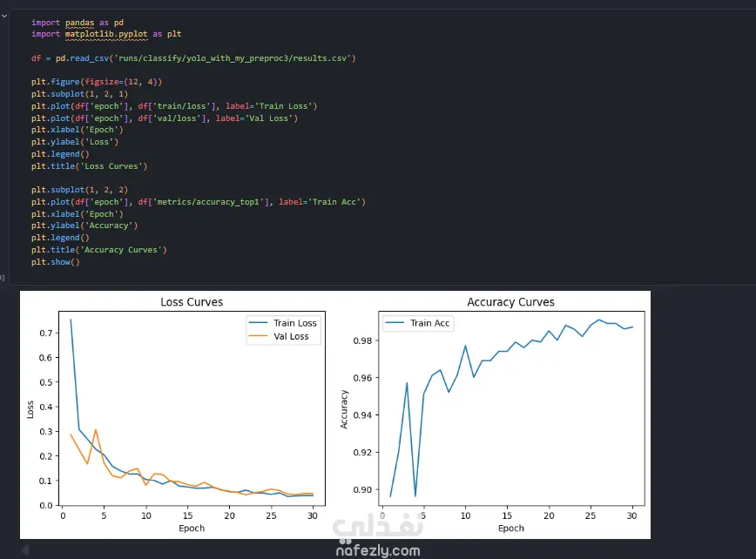Click the 'Train Acc' legend label
This screenshot has height=559, width=756.
pos(429,323)
